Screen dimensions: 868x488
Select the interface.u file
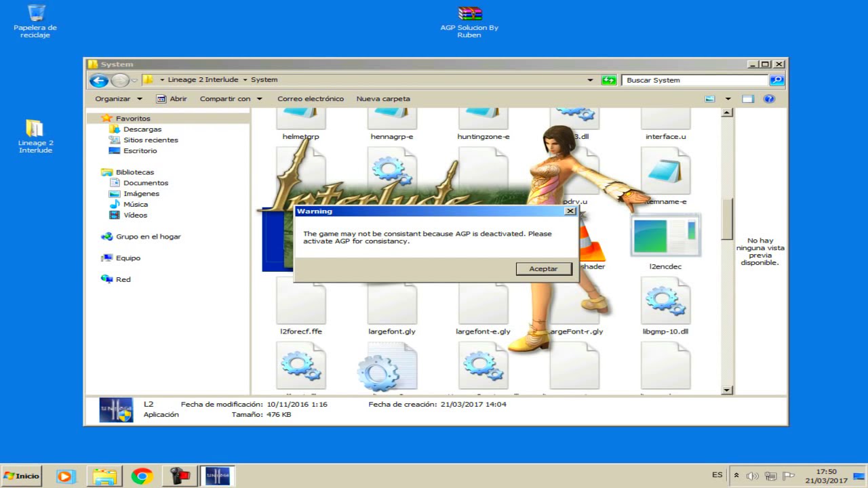coord(665,124)
